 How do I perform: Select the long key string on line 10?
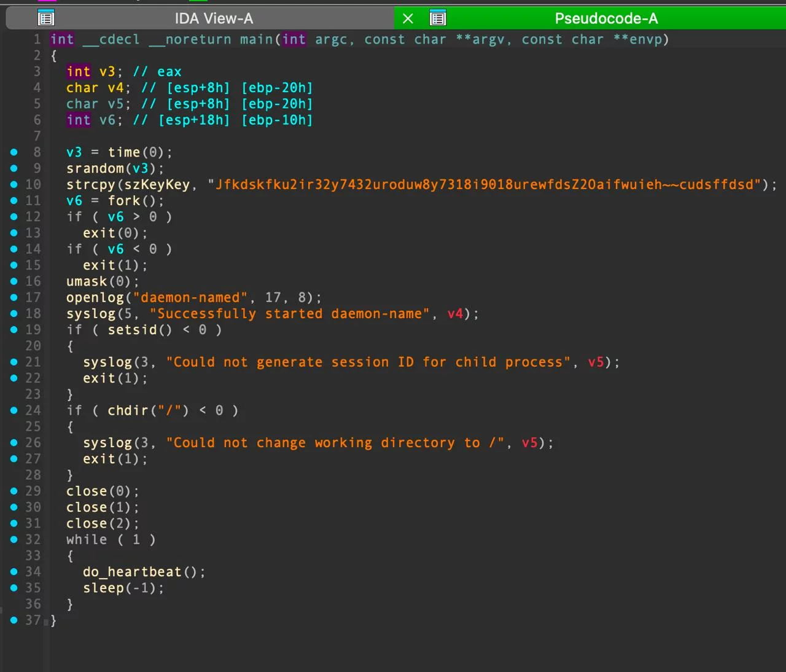coord(485,184)
